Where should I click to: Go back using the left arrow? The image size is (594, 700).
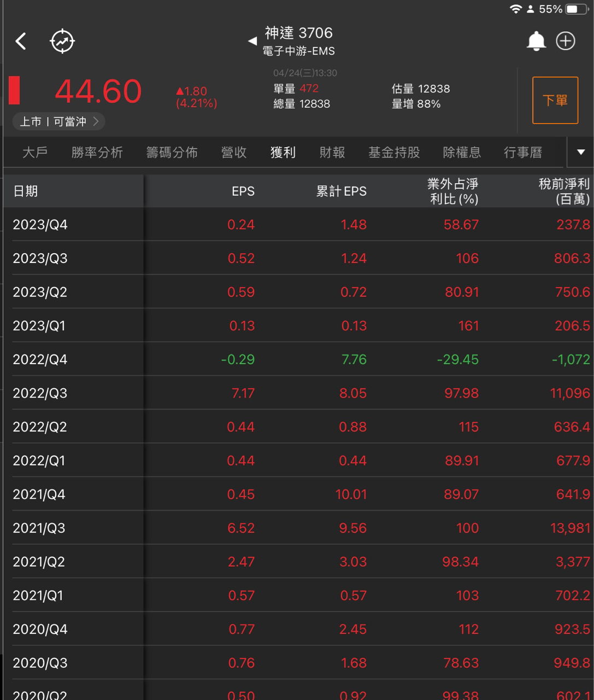[21, 41]
